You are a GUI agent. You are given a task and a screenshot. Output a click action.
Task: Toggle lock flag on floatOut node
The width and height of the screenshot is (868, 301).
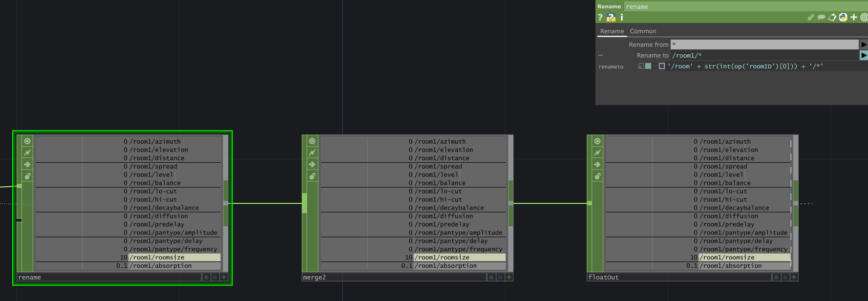pyautogui.click(x=597, y=176)
